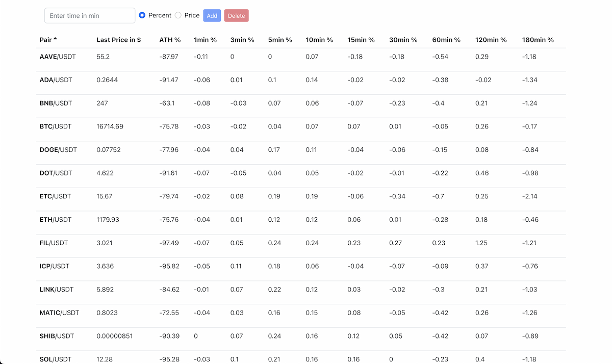Click BTC 180min value -0.17
This screenshot has width=612, height=364.
[x=529, y=126]
